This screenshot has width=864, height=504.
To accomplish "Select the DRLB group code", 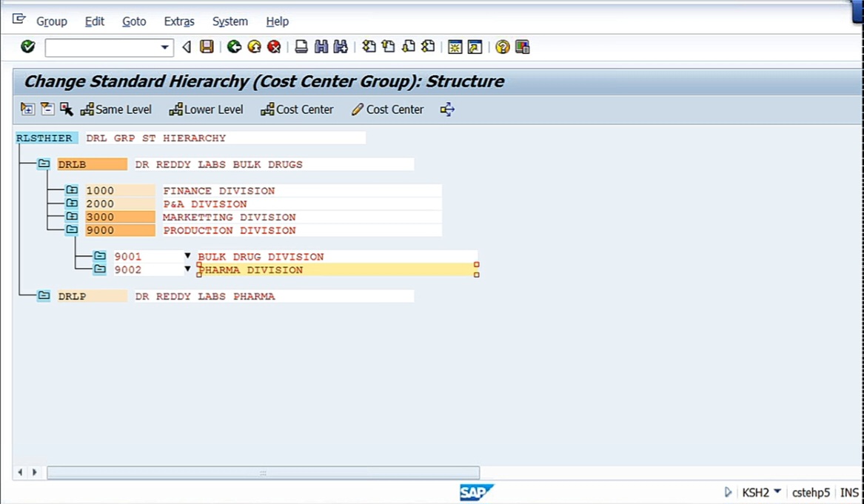I will 92,164.
